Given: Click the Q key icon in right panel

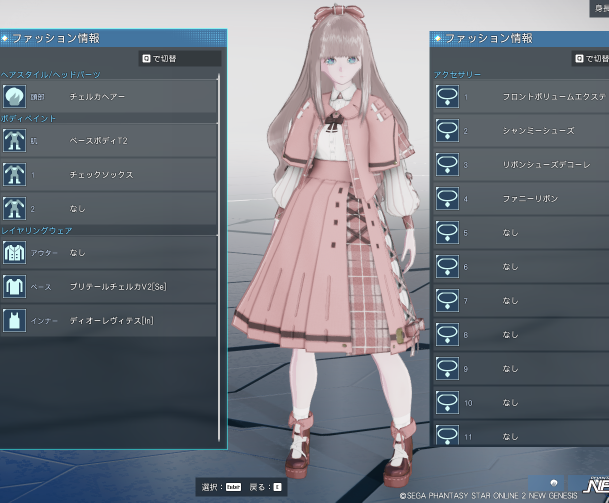Looking at the screenshot, I should point(579,59).
